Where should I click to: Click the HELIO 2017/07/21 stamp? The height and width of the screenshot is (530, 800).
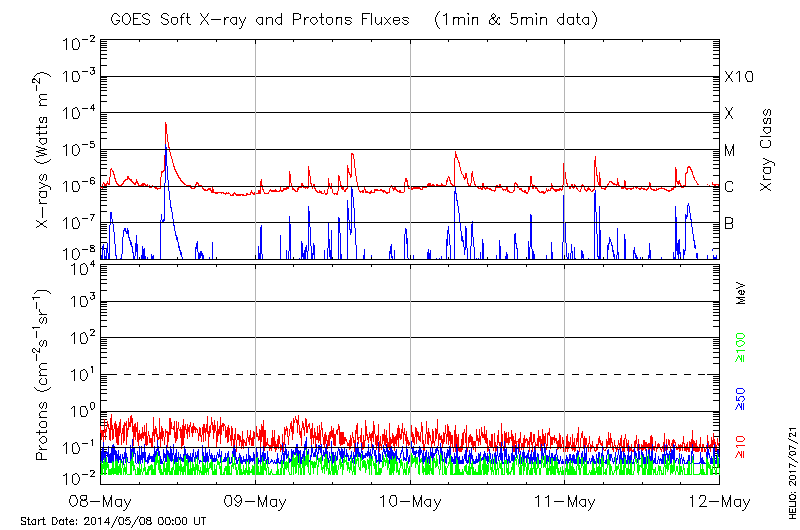(789, 458)
